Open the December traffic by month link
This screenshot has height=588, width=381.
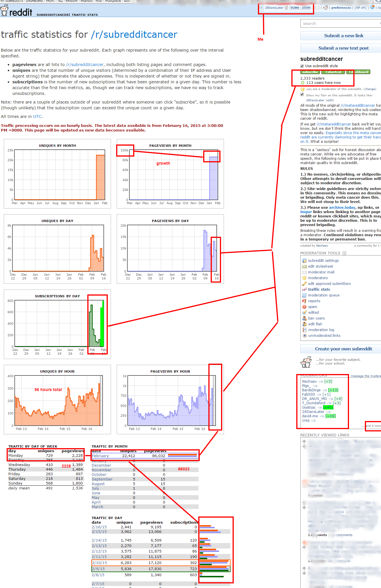101,465
